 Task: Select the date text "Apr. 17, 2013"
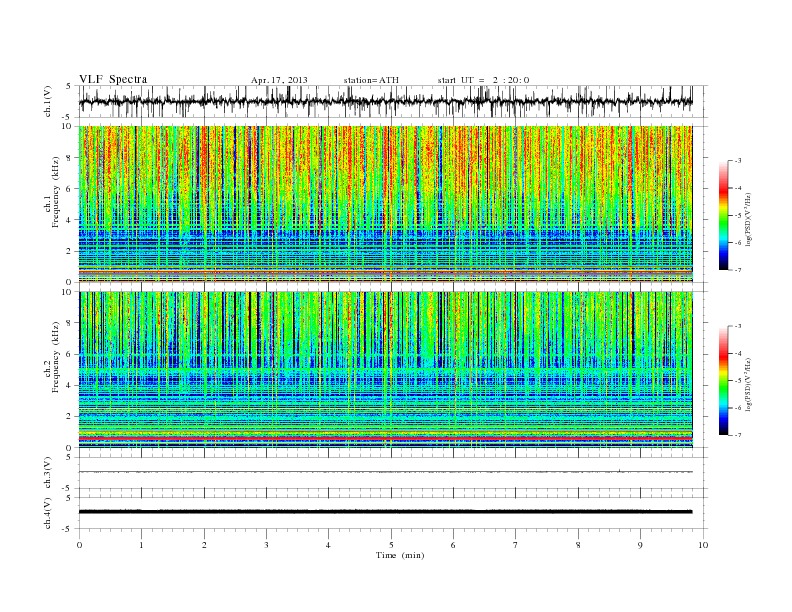pyautogui.click(x=279, y=80)
